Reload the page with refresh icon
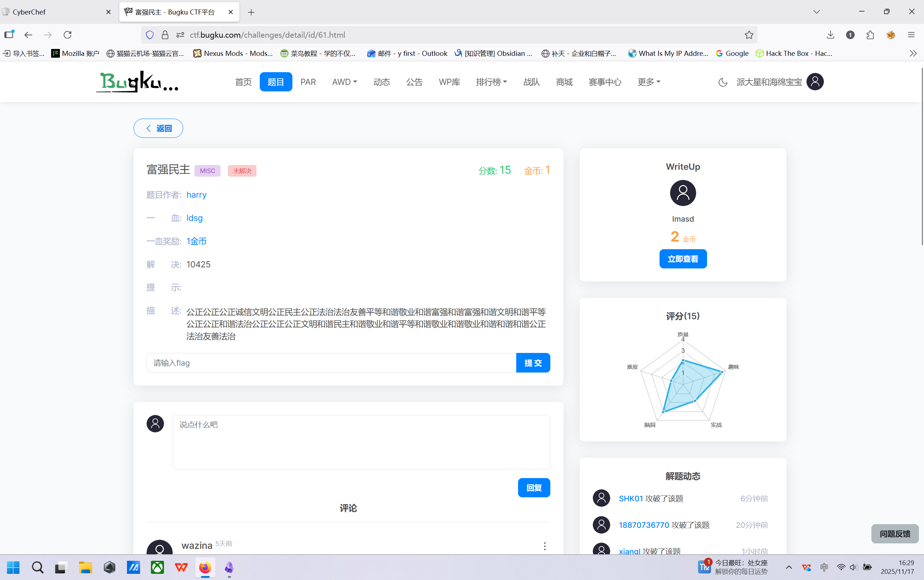The height and width of the screenshot is (580, 924). (x=67, y=34)
